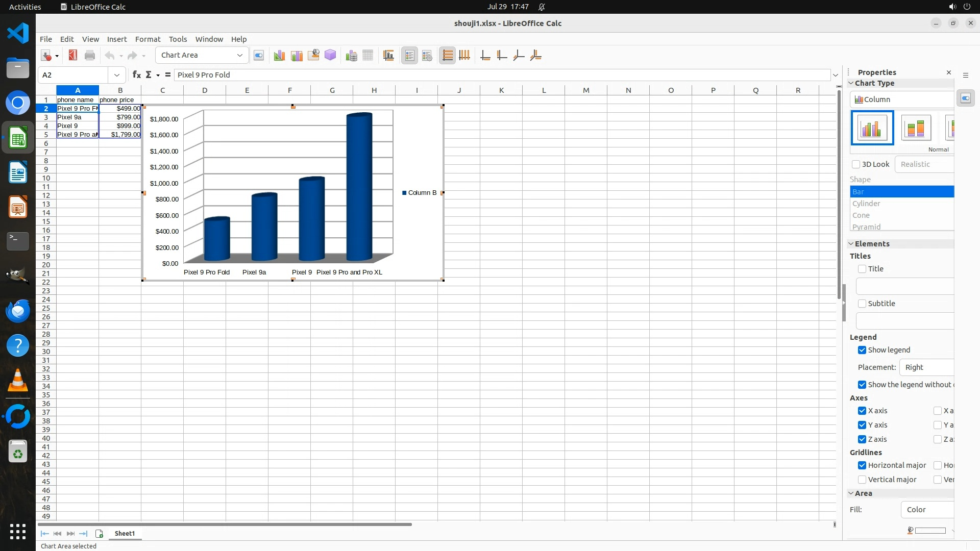The height and width of the screenshot is (551, 980).
Task: Collapse the Elements section expander
Action: [851, 244]
